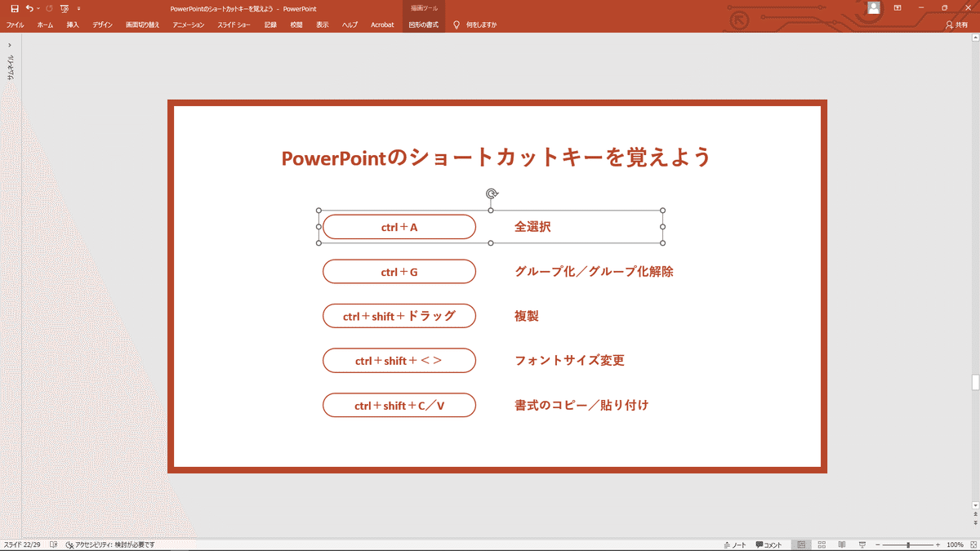
Task: Open the ファイル tab
Action: pos(16,24)
